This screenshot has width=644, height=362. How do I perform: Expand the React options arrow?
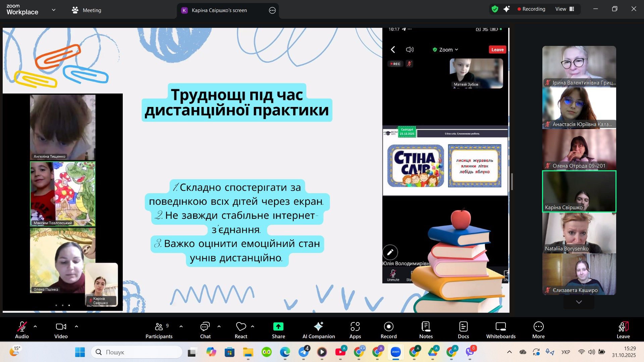pos(253,326)
